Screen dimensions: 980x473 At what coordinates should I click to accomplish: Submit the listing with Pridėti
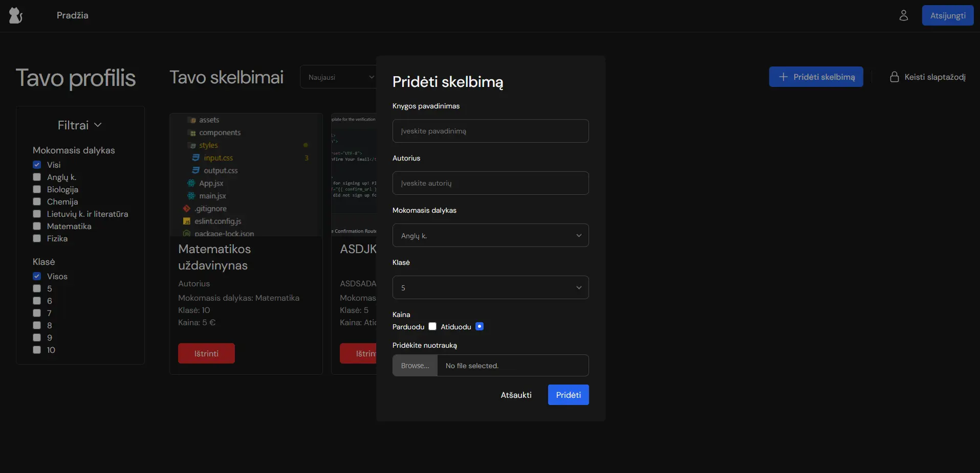[569, 395]
